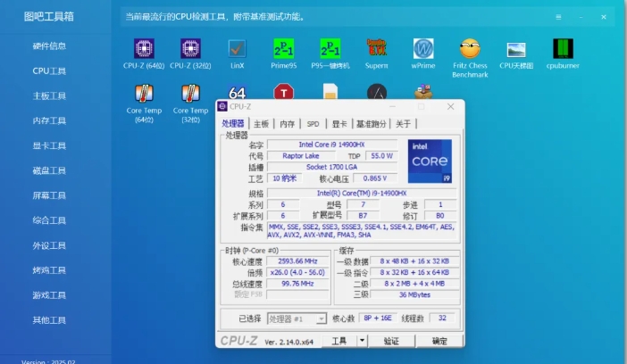Click the 36 MBytes L3 cache value

(414, 295)
